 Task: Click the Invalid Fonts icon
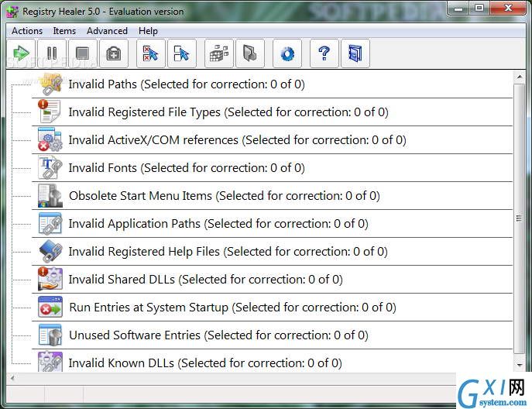(50, 167)
